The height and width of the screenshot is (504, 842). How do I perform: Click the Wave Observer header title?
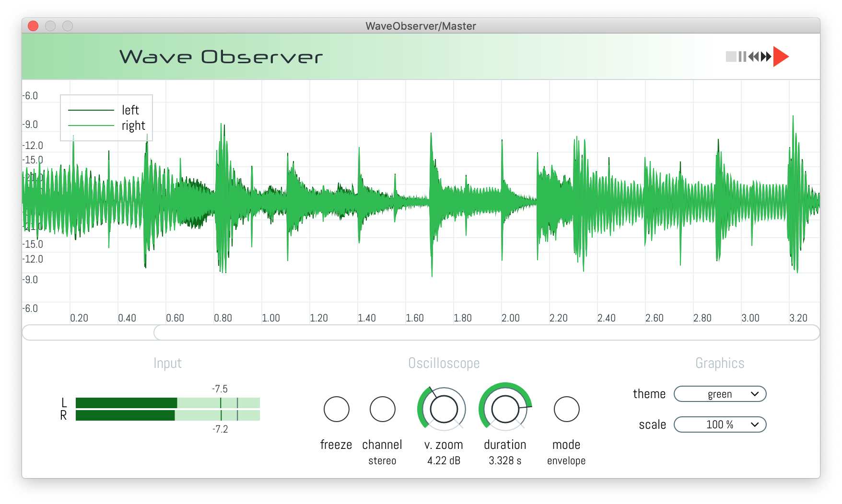(221, 57)
